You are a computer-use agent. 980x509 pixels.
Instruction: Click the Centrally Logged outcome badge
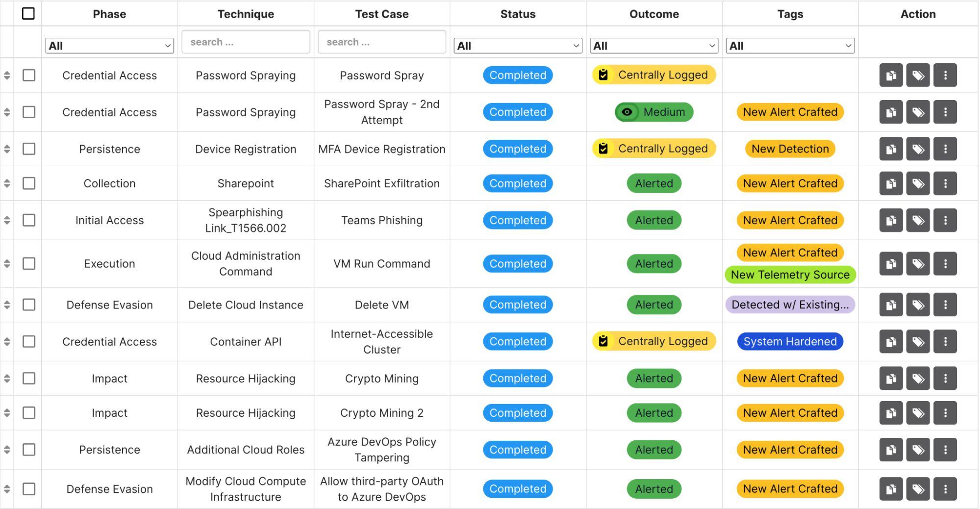point(653,75)
